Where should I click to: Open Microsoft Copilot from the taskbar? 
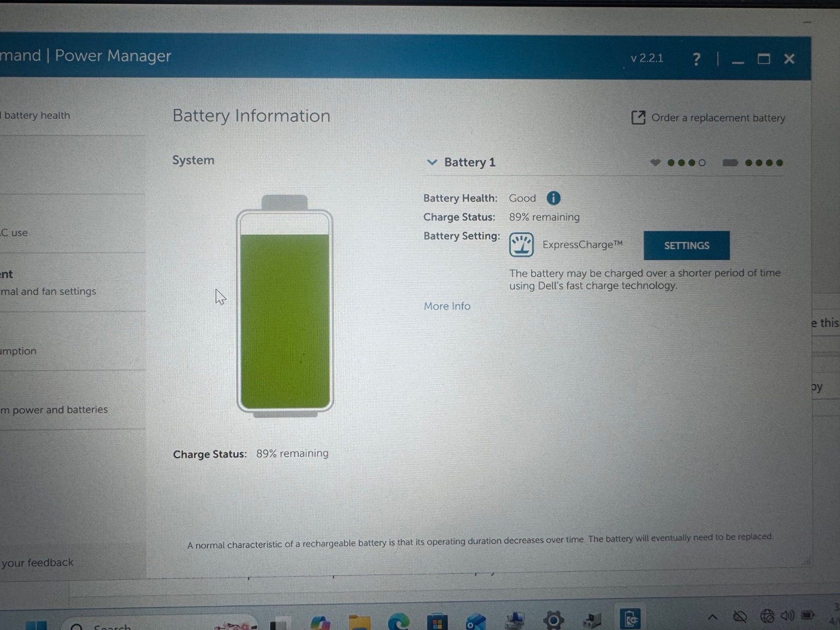point(320,623)
